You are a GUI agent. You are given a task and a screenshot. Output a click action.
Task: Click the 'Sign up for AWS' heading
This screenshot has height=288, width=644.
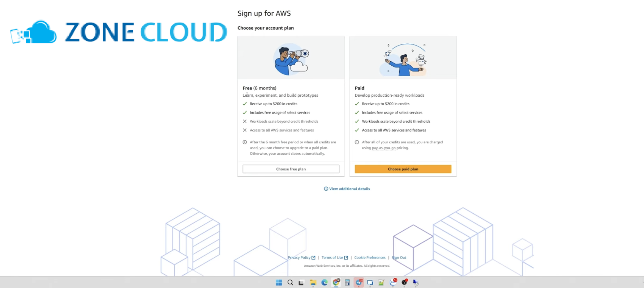(x=264, y=13)
